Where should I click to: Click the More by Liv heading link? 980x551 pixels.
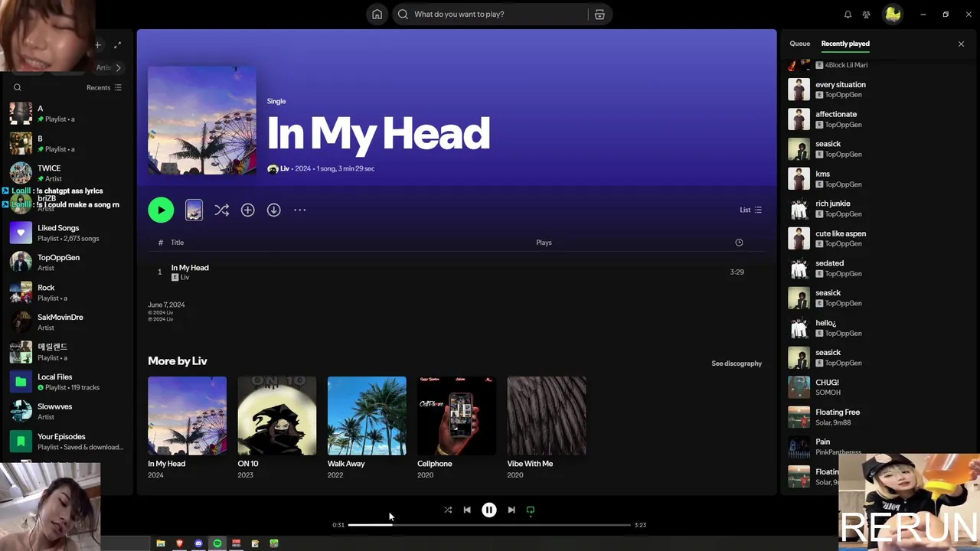pos(178,361)
